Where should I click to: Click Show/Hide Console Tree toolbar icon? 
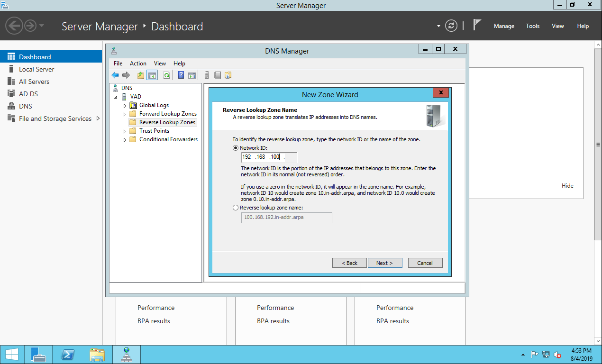(152, 75)
